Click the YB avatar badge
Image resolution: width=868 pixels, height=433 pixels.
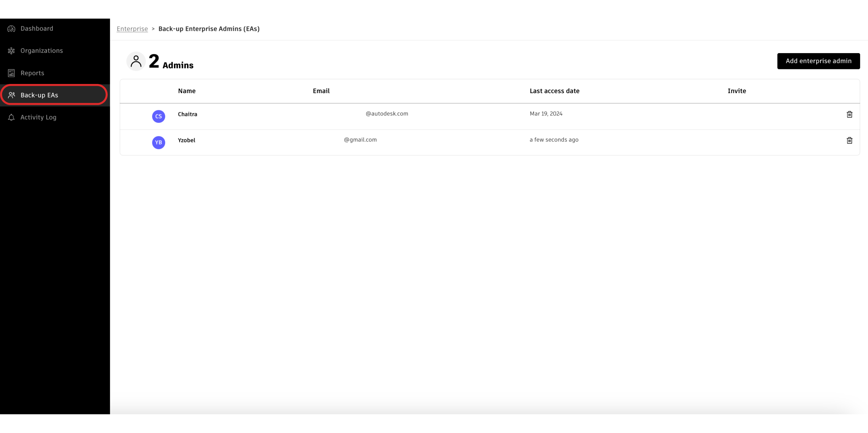(158, 142)
